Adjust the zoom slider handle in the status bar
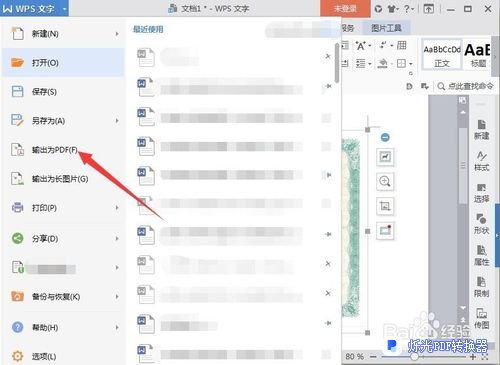 coord(414,357)
